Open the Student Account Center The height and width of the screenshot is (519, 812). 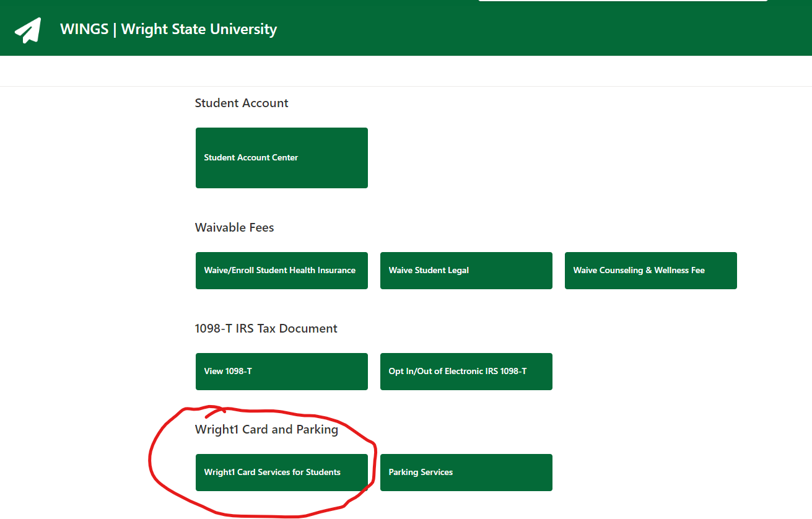(281, 157)
